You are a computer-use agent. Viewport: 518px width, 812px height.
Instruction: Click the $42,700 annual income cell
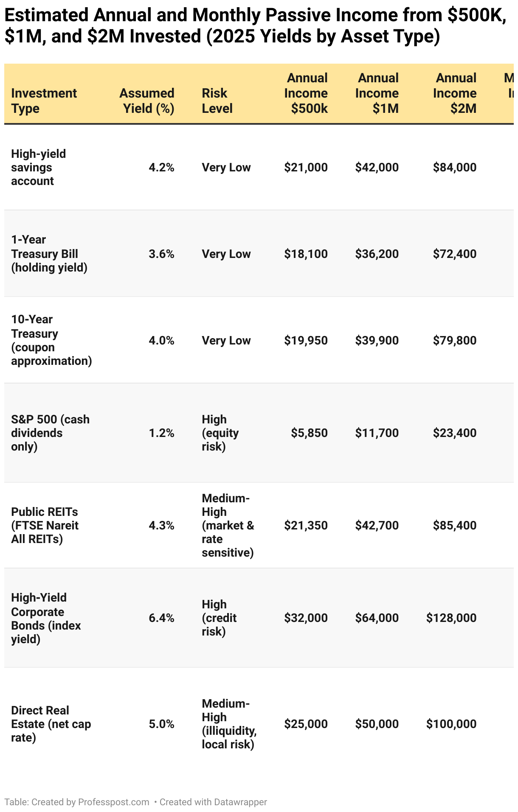pos(377,525)
